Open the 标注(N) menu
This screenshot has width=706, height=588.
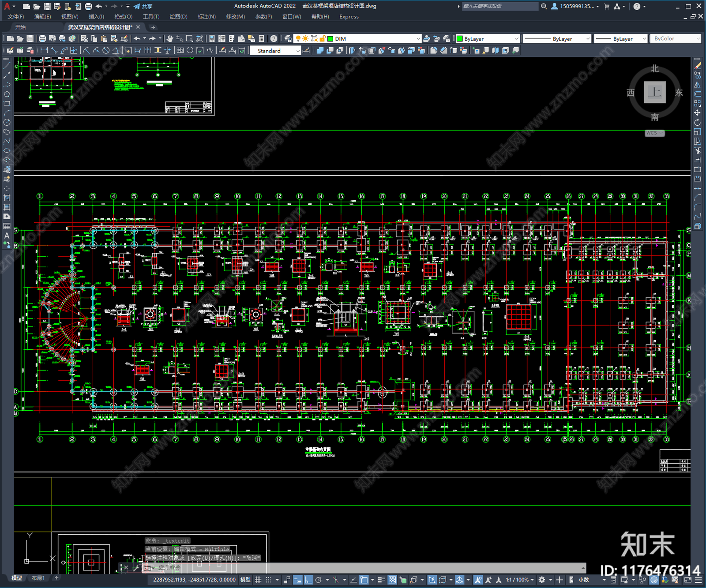point(207,17)
